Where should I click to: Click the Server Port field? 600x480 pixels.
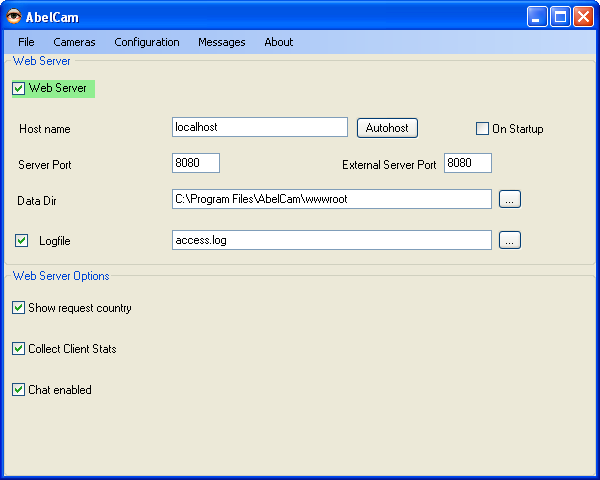coord(196,163)
